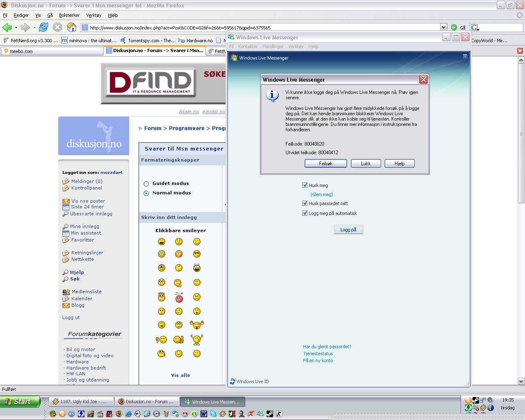
Task: Launch Firefox from quick launch bar
Action: [119, 414]
